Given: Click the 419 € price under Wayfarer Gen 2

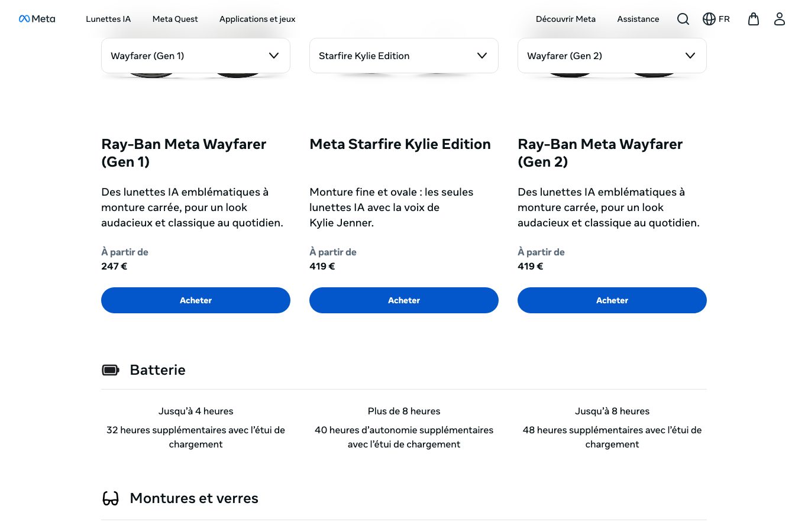Looking at the screenshot, I should click(x=531, y=266).
